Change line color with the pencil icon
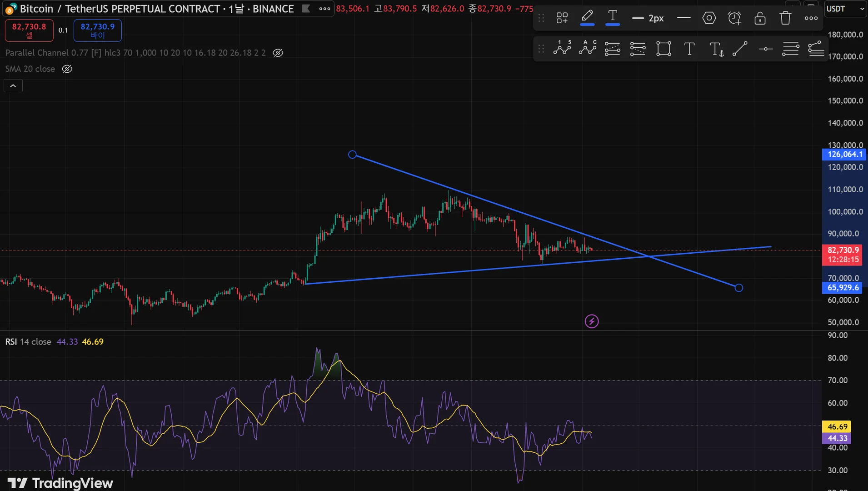This screenshot has height=491, width=868. click(587, 17)
